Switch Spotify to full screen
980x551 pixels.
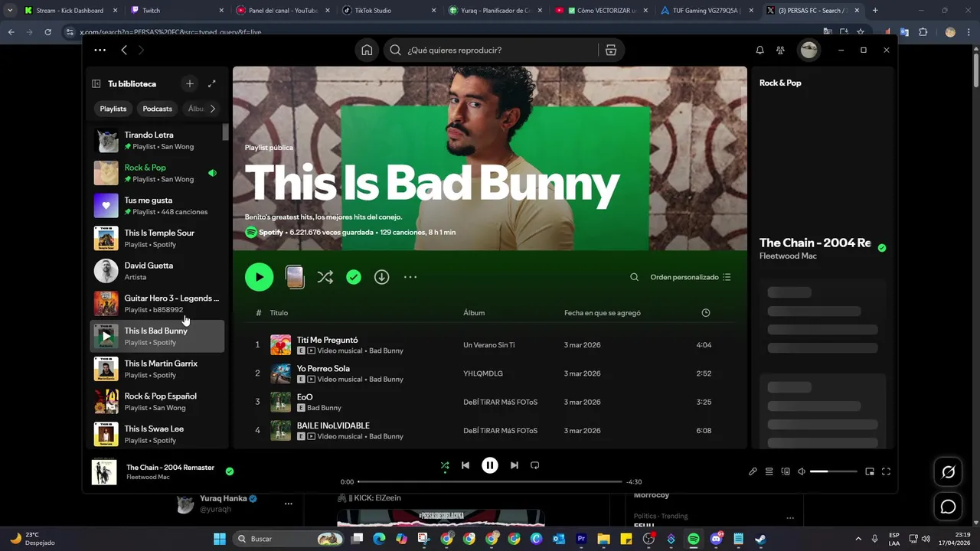click(886, 471)
